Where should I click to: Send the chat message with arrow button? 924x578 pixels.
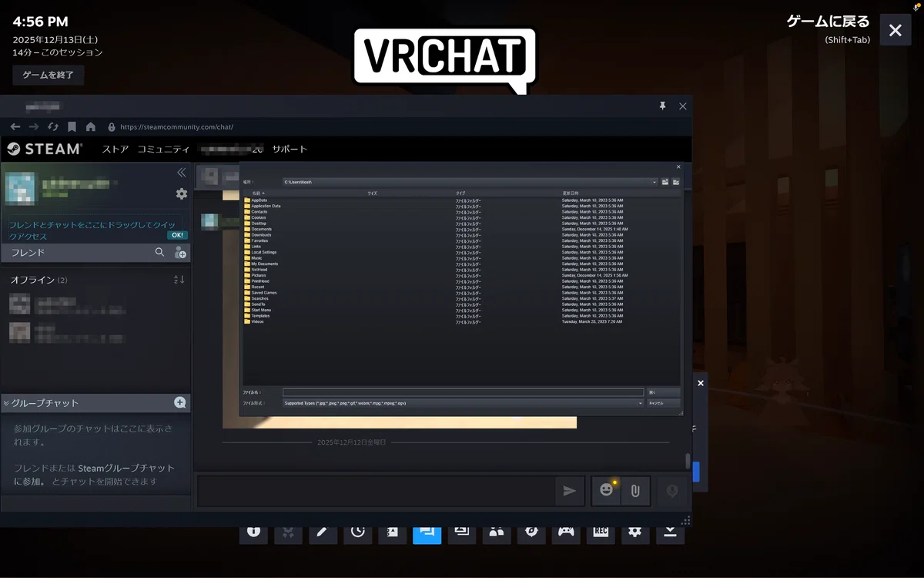[570, 491]
